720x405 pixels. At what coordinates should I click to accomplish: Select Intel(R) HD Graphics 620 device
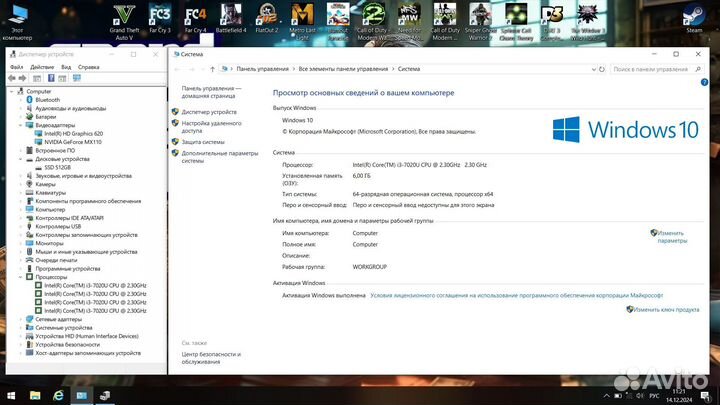tap(73, 134)
